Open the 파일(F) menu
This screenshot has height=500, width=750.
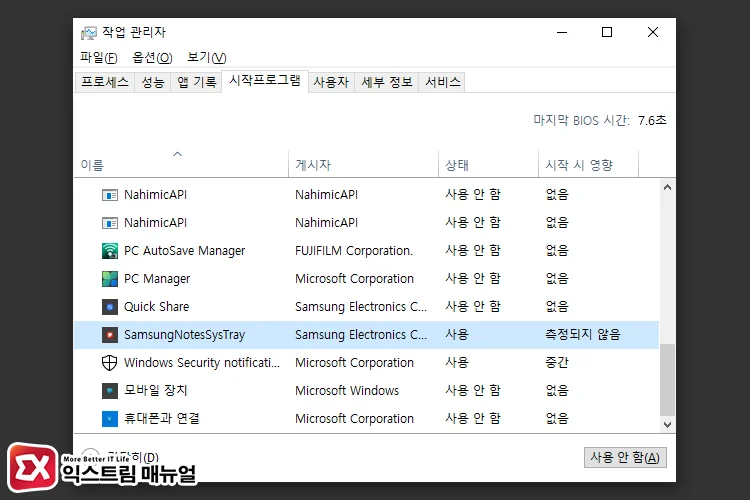click(x=99, y=57)
